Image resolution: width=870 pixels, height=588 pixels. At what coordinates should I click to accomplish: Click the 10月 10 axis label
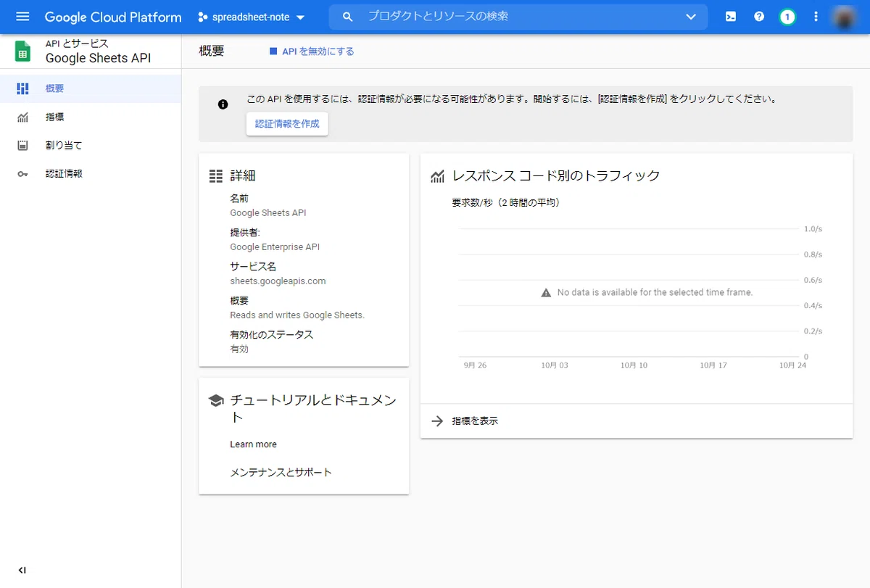tap(634, 365)
